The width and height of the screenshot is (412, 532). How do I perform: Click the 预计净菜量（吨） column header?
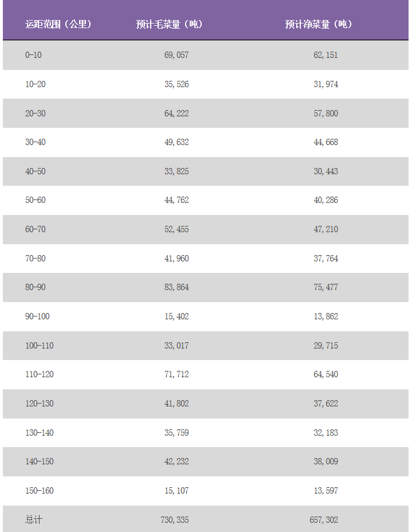click(319, 24)
